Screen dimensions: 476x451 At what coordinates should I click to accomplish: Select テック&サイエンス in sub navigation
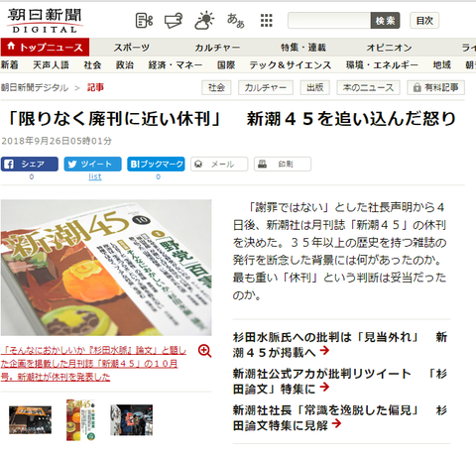[x=291, y=64]
